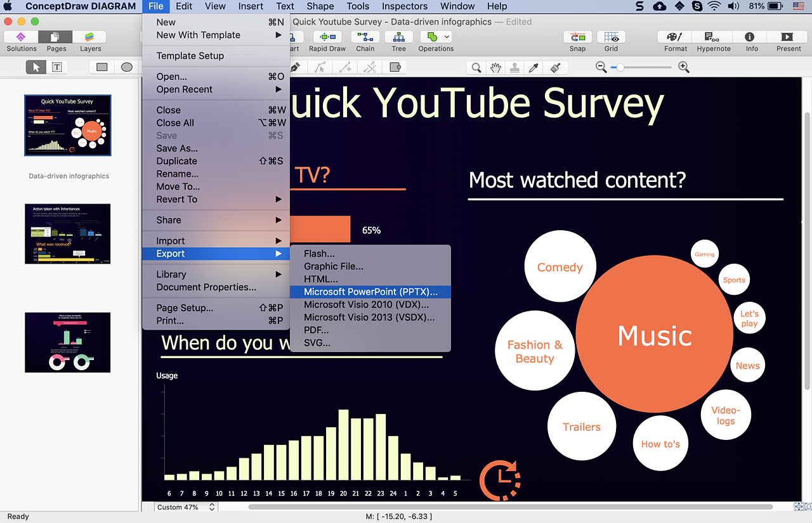
Task: Choose Microsoft PowerPoint (PPTX) export
Action: [x=370, y=292]
